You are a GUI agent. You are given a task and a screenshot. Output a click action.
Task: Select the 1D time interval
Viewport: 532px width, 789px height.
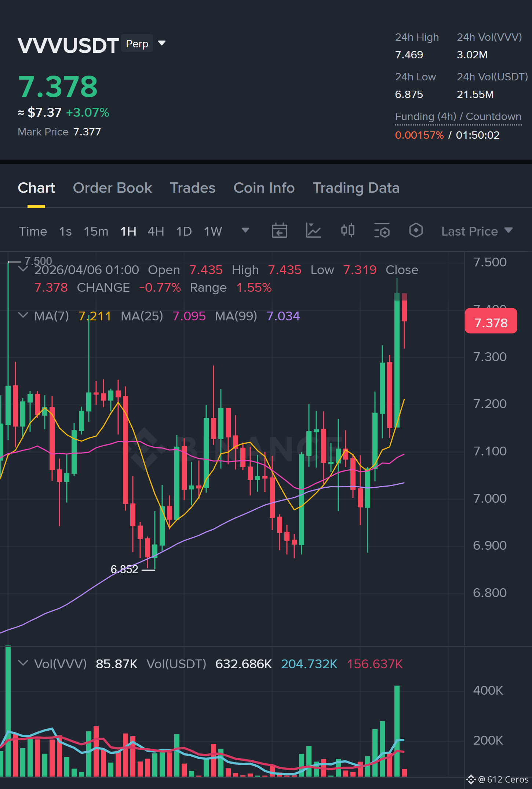click(x=184, y=231)
